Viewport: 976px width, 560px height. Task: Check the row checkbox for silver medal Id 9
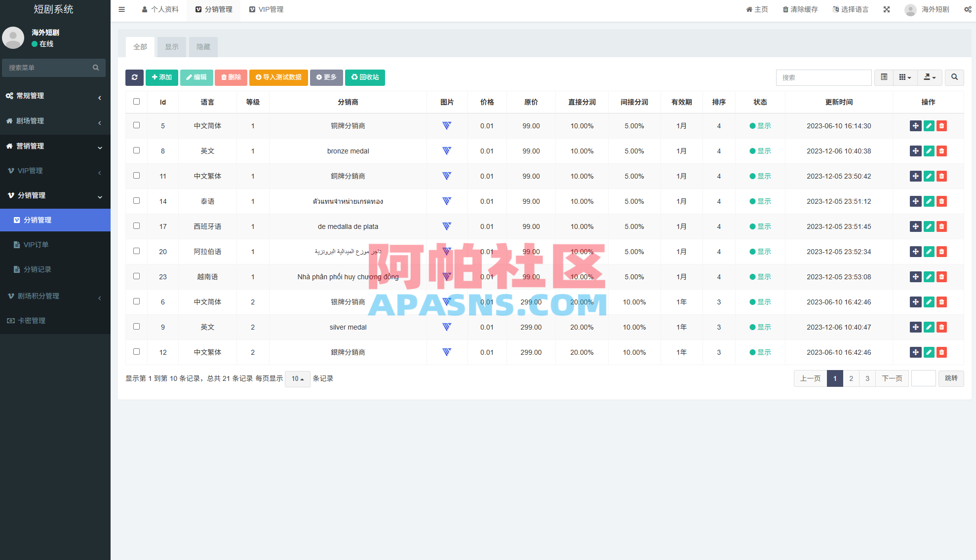coord(136,327)
